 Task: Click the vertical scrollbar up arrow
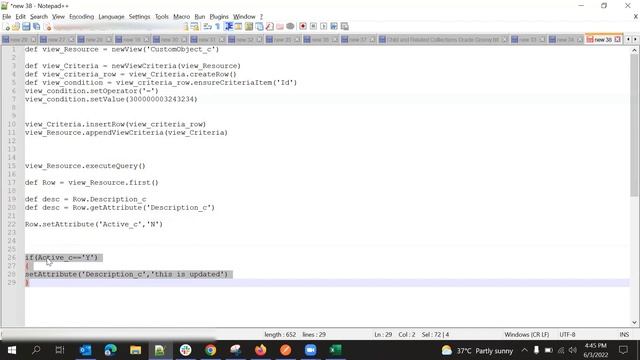(634, 50)
